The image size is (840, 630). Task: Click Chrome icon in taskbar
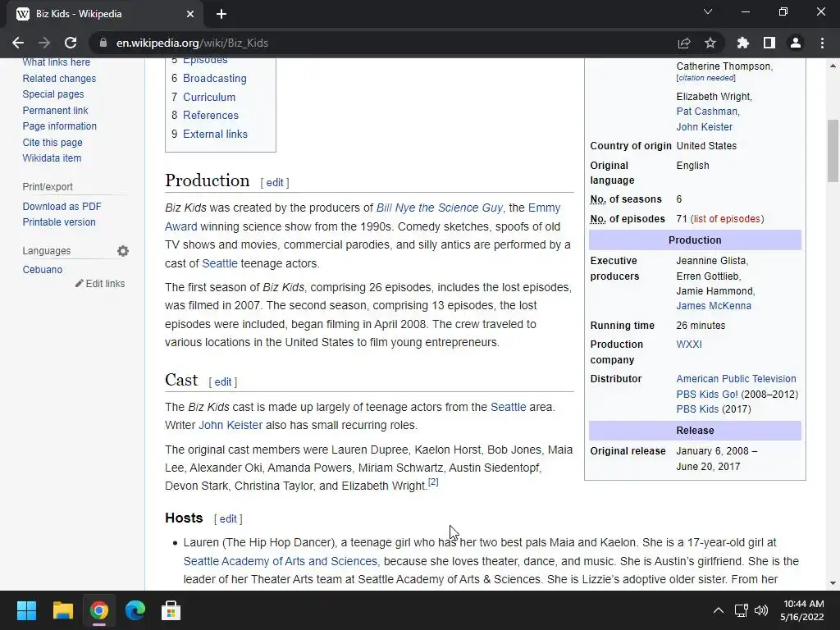point(99,610)
